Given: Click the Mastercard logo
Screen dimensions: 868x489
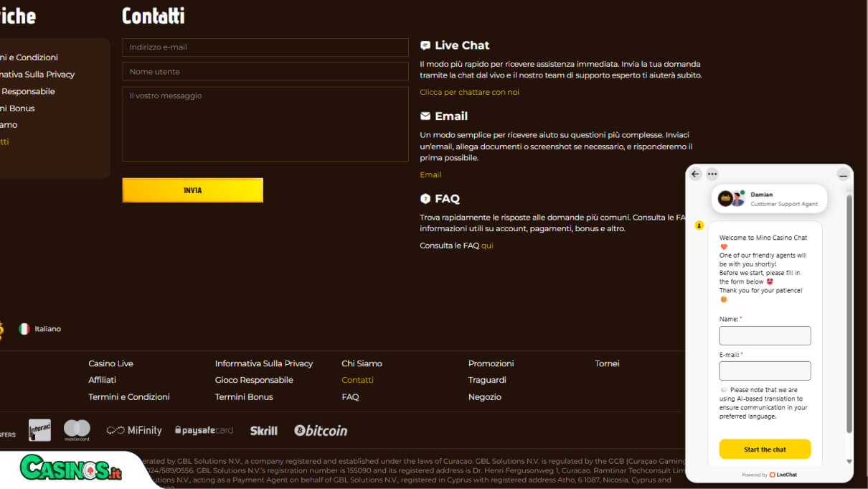Looking at the screenshot, I should click(77, 430).
